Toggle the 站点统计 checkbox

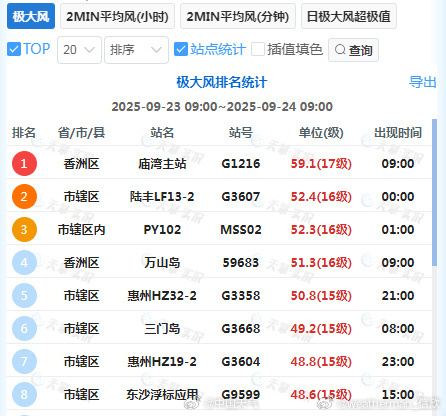click(181, 49)
